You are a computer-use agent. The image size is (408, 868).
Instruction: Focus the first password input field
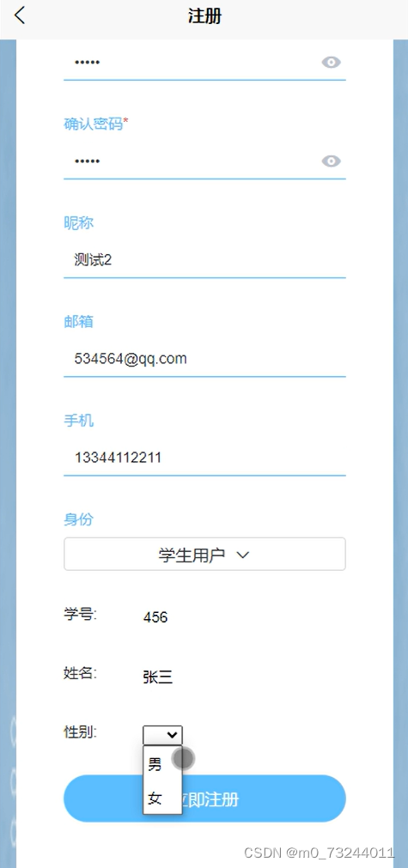(x=191, y=62)
